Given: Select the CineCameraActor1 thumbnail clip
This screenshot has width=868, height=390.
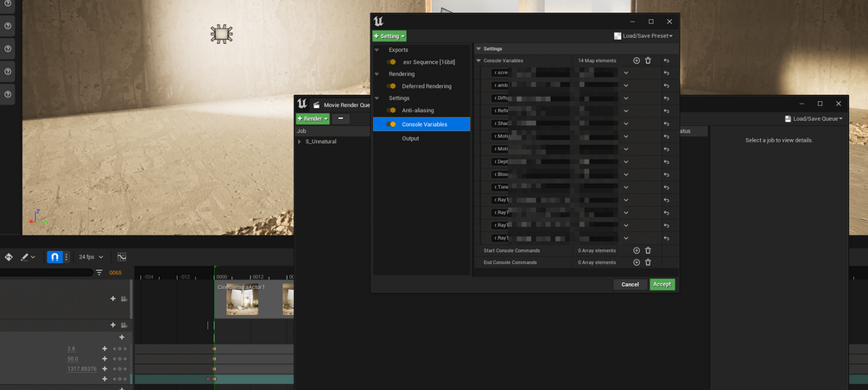Looking at the screenshot, I should click(242, 299).
